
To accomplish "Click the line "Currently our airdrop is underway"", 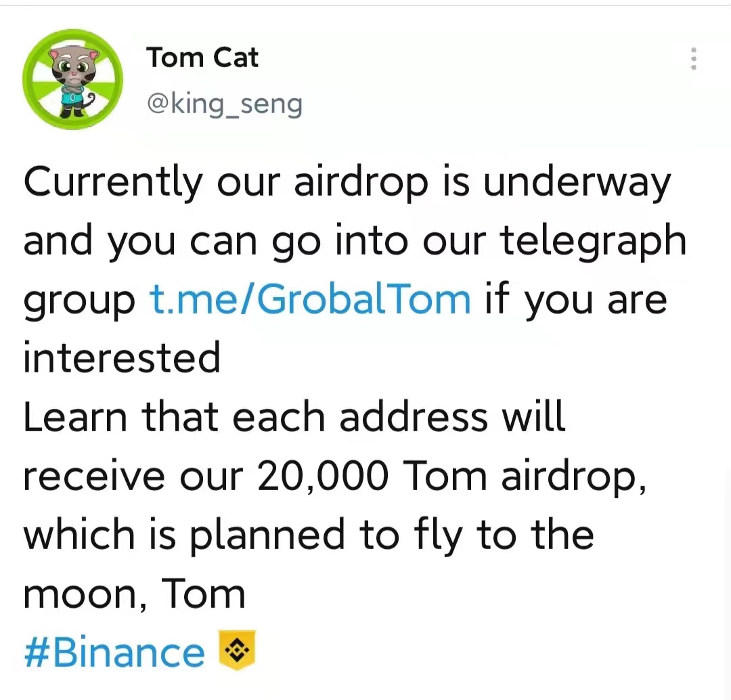I will click(347, 183).
